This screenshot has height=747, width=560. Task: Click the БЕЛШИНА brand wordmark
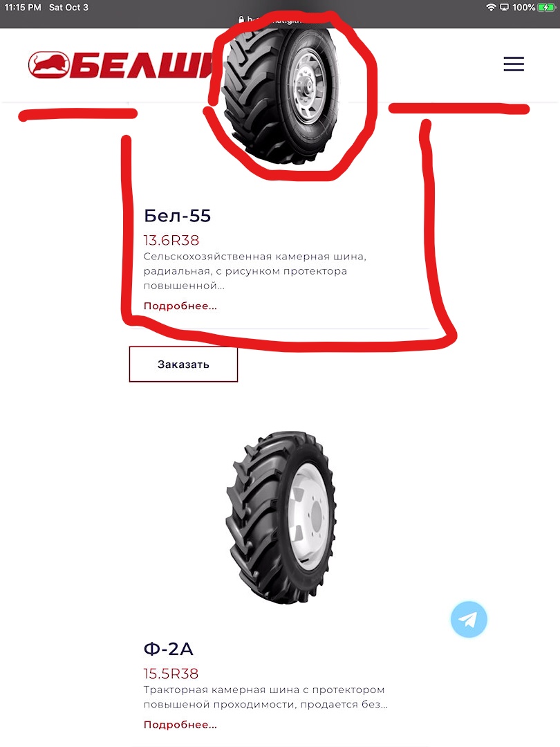pos(142,65)
